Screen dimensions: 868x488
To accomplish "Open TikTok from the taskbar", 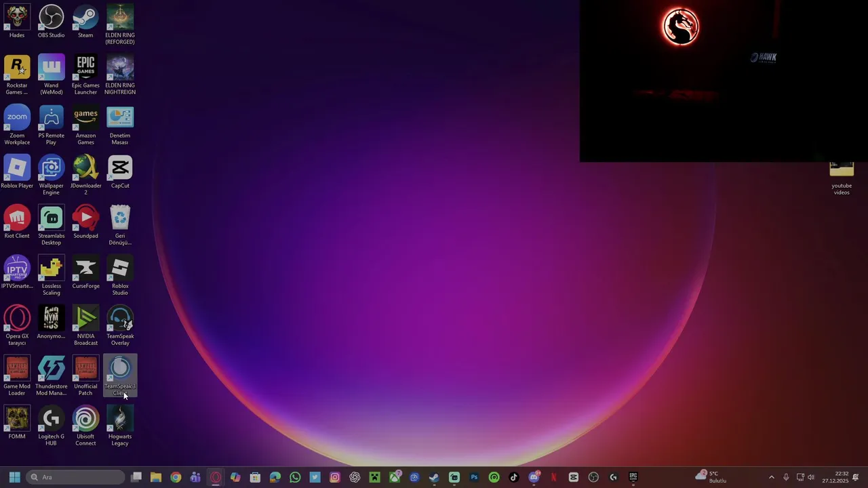I will (514, 477).
